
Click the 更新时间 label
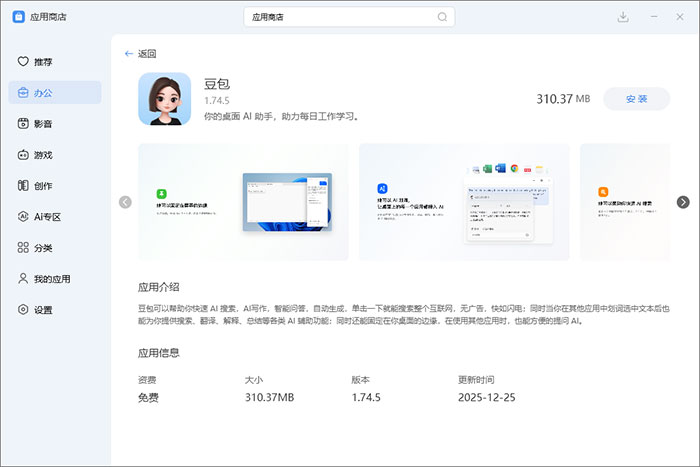click(x=476, y=380)
